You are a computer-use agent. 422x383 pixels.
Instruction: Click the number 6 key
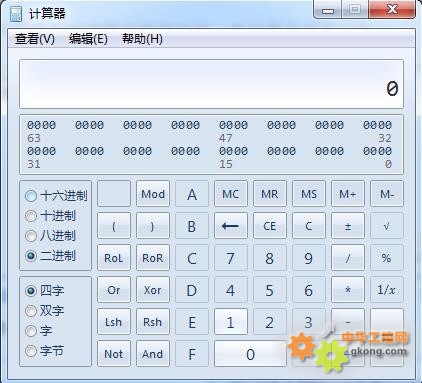pyautogui.click(x=309, y=290)
